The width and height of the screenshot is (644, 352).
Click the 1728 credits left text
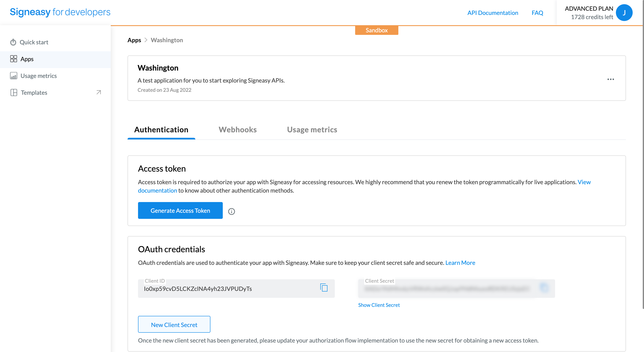click(592, 17)
